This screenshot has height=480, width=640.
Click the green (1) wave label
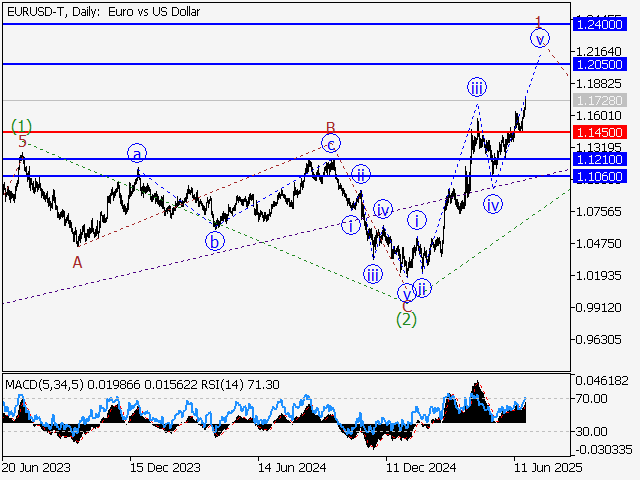pos(22,126)
